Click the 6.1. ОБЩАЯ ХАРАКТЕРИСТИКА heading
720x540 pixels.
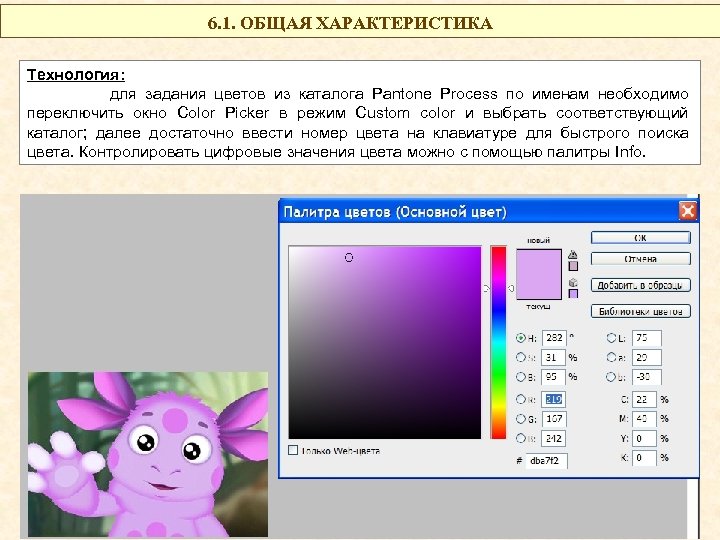pos(350,22)
